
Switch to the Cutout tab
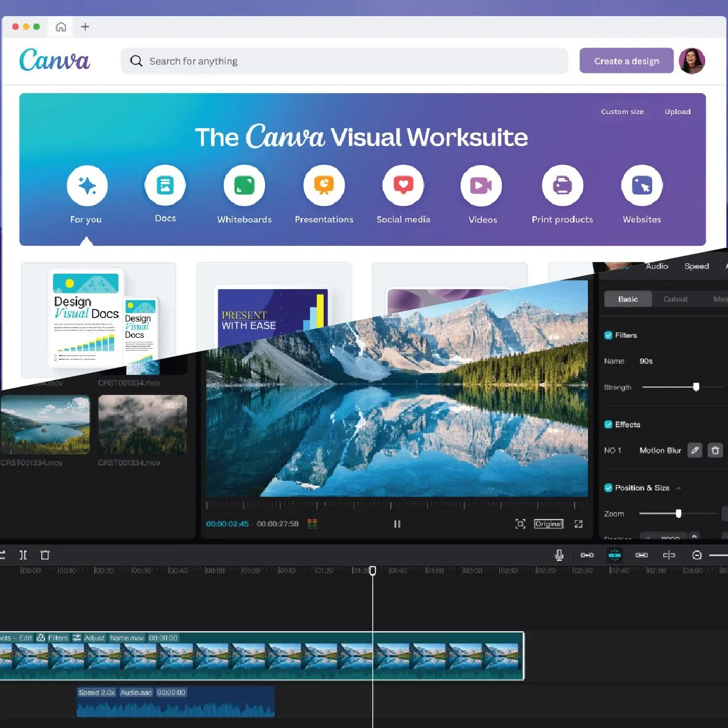[676, 299]
